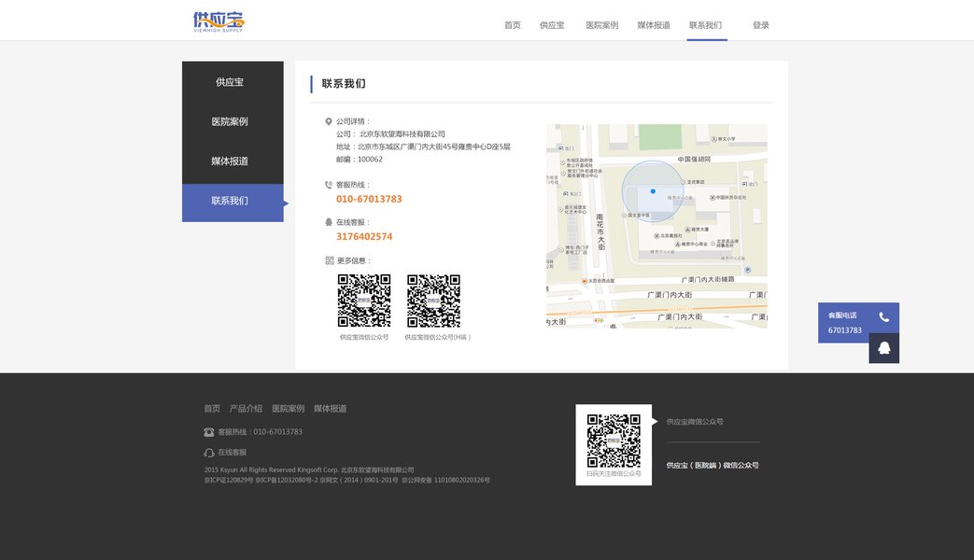Click the floating 67013783 service number
974x560 pixels.
tap(845, 330)
